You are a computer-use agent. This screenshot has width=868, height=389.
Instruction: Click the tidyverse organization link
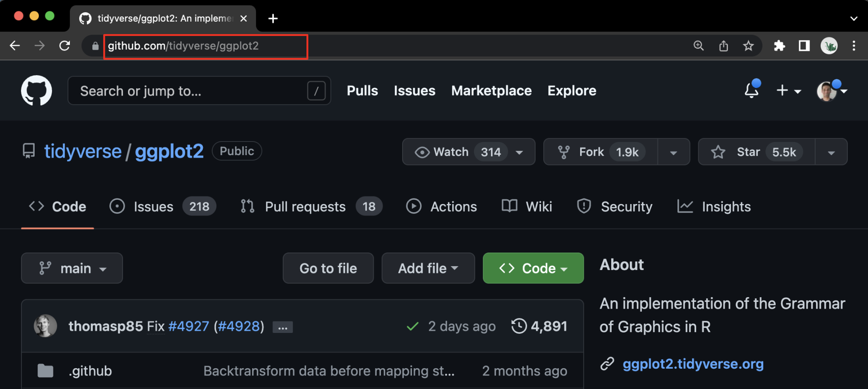[83, 151]
